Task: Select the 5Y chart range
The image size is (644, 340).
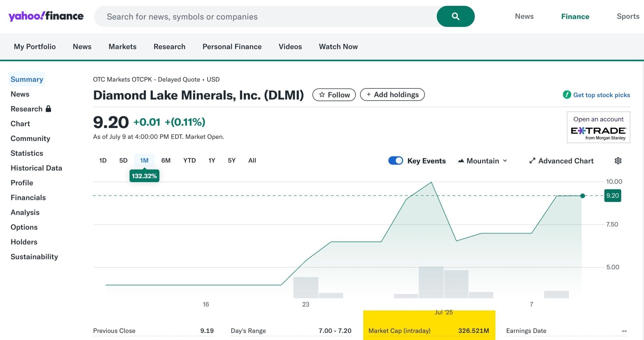Action: (x=232, y=160)
